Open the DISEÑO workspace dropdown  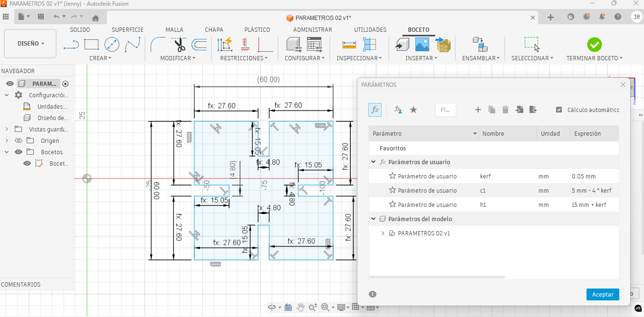click(x=30, y=44)
